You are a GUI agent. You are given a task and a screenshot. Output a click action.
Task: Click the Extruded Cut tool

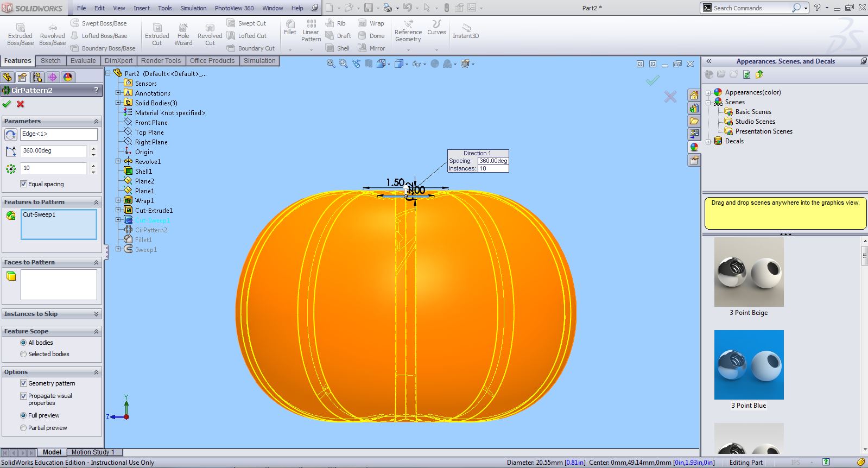(x=157, y=34)
